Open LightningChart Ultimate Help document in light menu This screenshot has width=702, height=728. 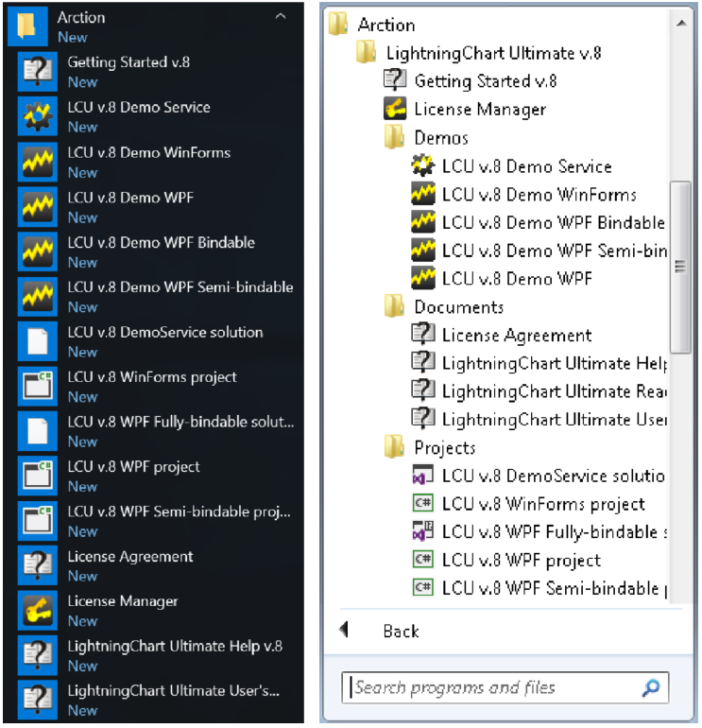[x=555, y=363]
